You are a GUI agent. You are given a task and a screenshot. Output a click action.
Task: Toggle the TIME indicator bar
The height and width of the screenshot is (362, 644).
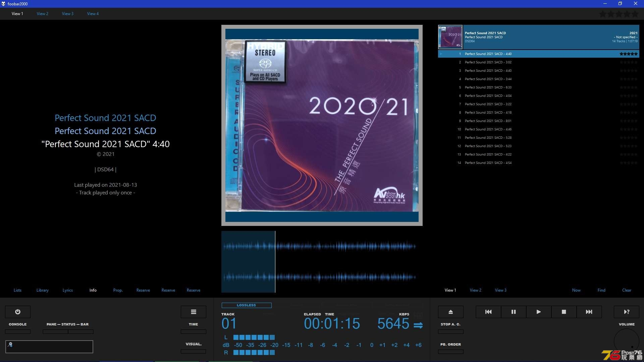point(194,331)
